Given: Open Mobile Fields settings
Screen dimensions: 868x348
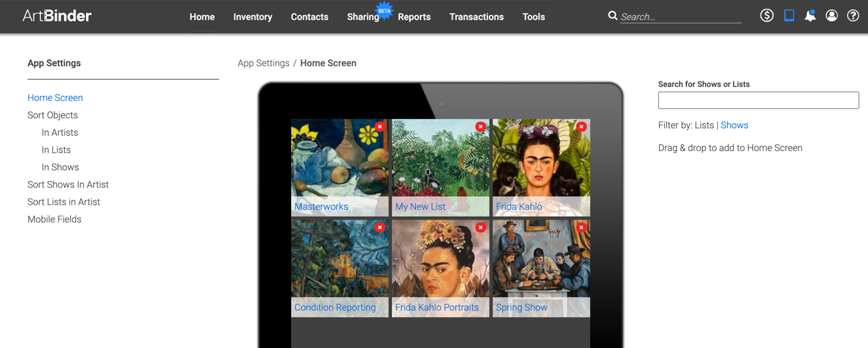Looking at the screenshot, I should (54, 219).
